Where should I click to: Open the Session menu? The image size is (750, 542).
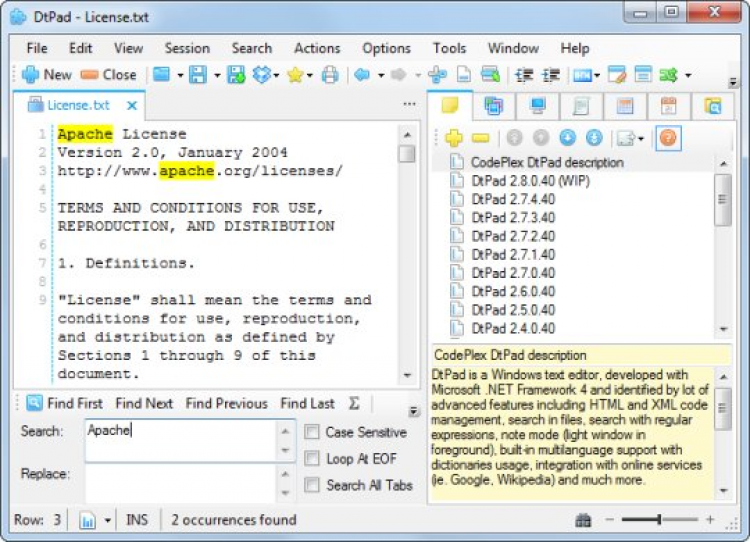coord(187,48)
